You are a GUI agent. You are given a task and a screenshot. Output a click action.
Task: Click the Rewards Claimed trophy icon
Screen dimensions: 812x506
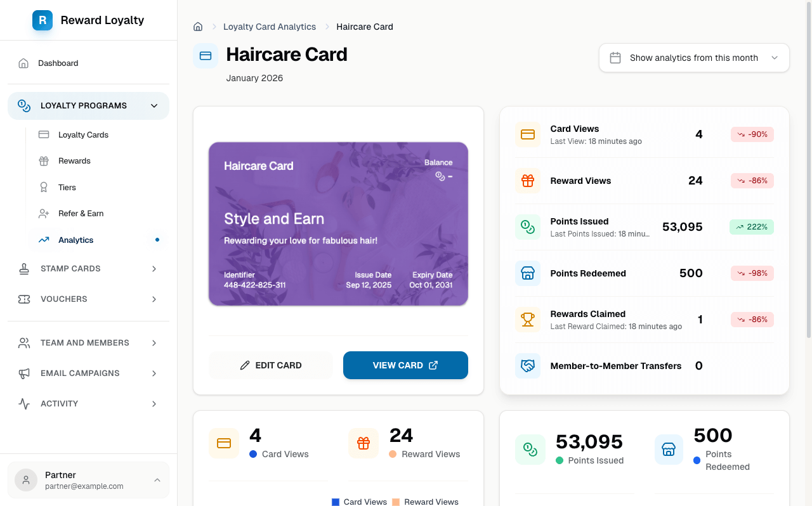(528, 320)
